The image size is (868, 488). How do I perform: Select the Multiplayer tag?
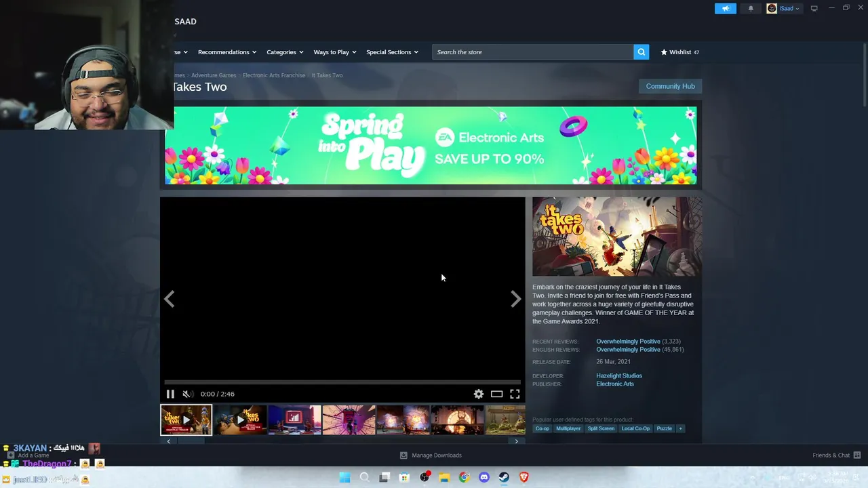[x=568, y=428]
